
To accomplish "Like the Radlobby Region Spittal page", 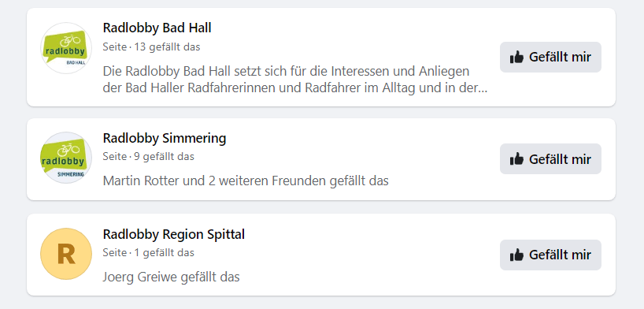I will coord(550,255).
